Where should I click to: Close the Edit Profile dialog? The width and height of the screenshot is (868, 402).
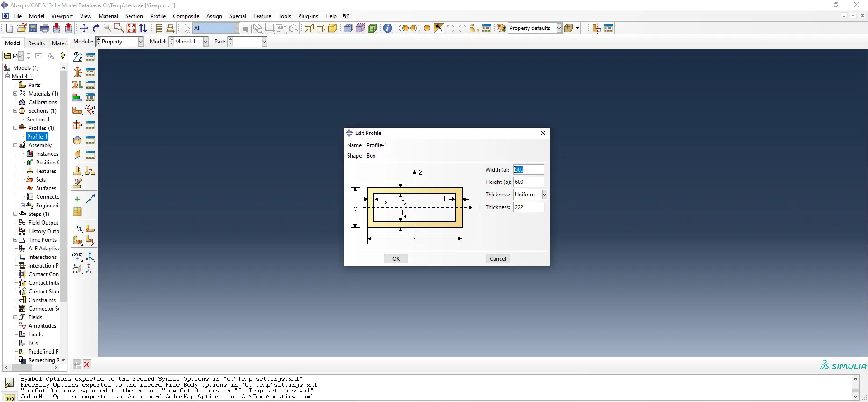pos(543,133)
